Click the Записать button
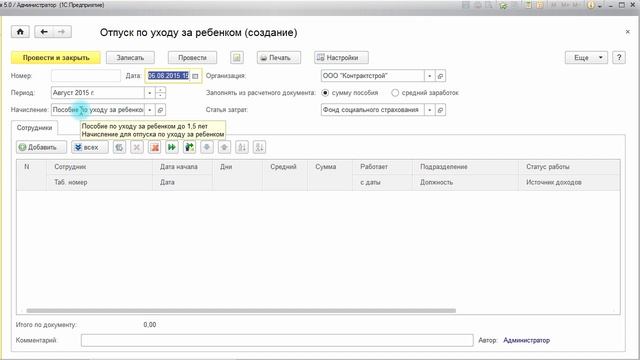Image resolution: width=640 pixels, height=360 pixels. click(x=130, y=58)
